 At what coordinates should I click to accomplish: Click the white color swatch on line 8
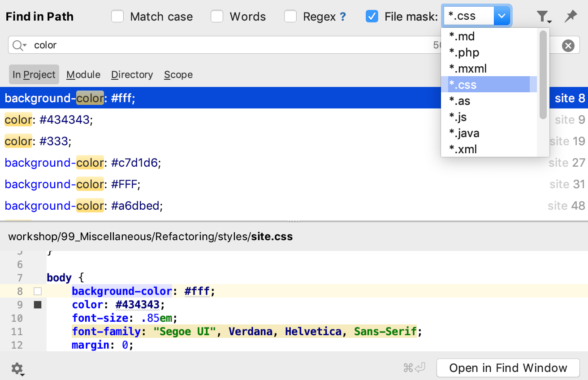(x=38, y=291)
